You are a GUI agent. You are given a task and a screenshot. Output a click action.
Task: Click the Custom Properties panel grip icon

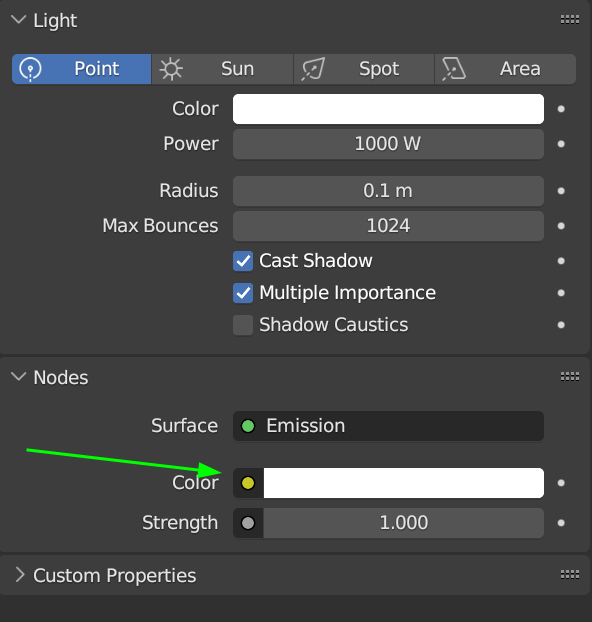click(x=570, y=574)
